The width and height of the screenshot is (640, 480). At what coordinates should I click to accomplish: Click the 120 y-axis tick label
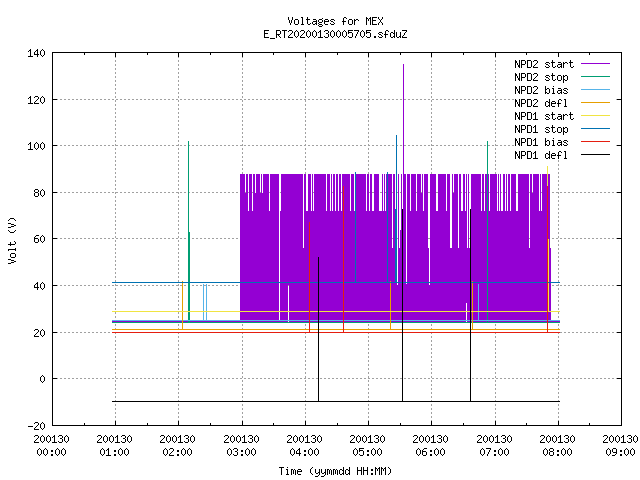[36, 100]
